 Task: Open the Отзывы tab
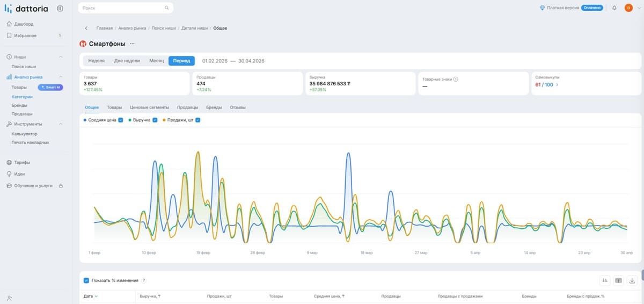tap(238, 107)
